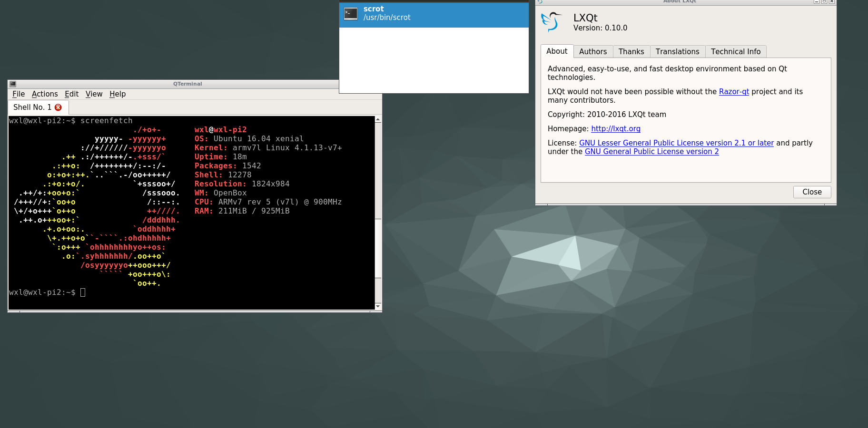This screenshot has height=428, width=868.
Task: Open the Razor-qt project link
Action: point(734,92)
